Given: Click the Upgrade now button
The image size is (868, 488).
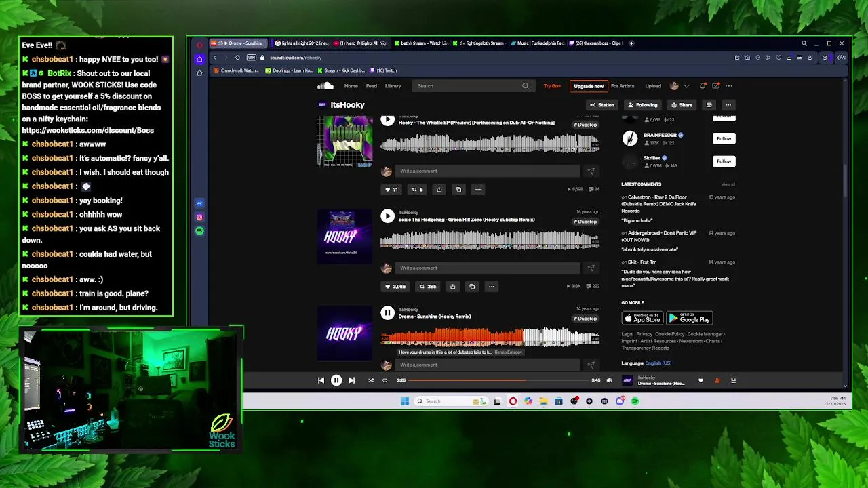Looking at the screenshot, I should tap(589, 86).
